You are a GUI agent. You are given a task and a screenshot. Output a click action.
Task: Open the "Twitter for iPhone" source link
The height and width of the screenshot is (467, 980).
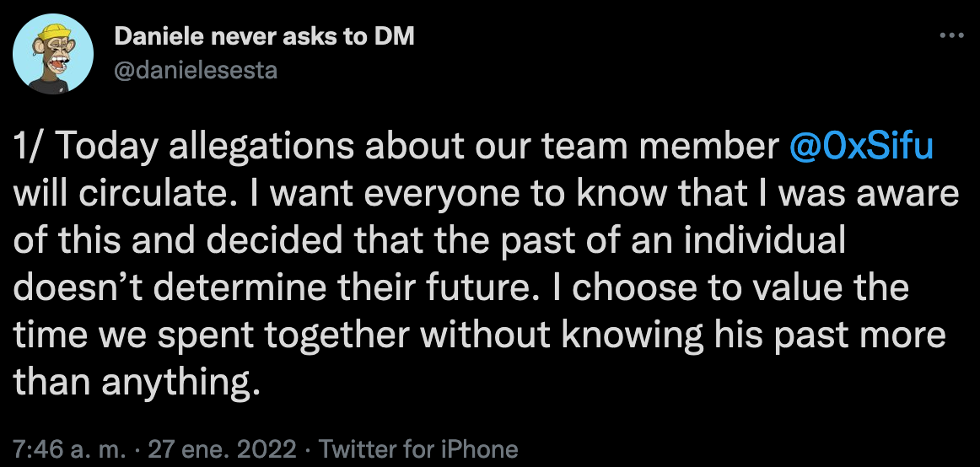[418, 448]
